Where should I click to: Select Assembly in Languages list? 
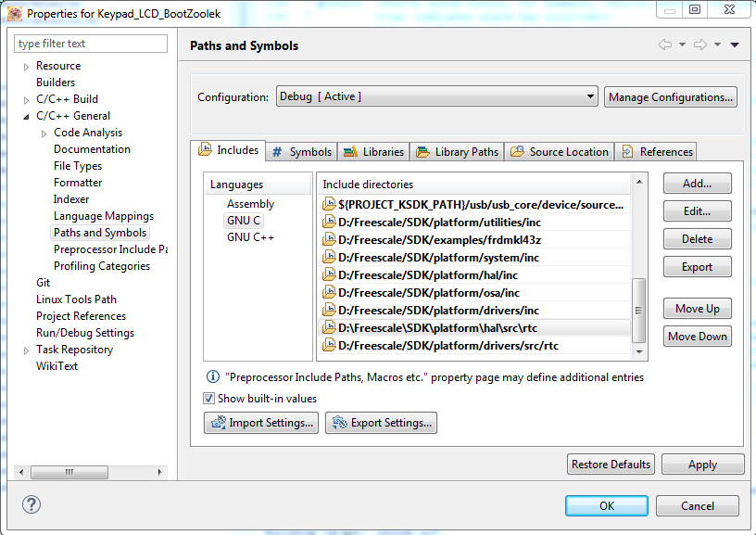251,204
